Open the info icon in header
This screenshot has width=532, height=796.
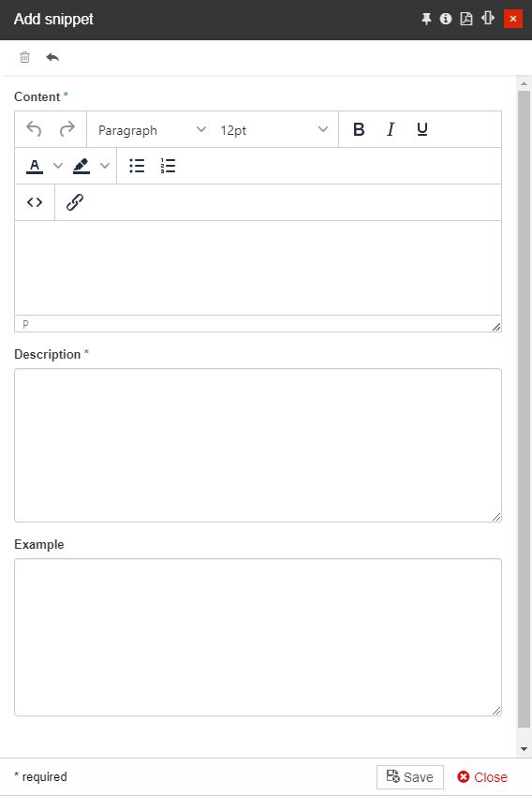(446, 19)
